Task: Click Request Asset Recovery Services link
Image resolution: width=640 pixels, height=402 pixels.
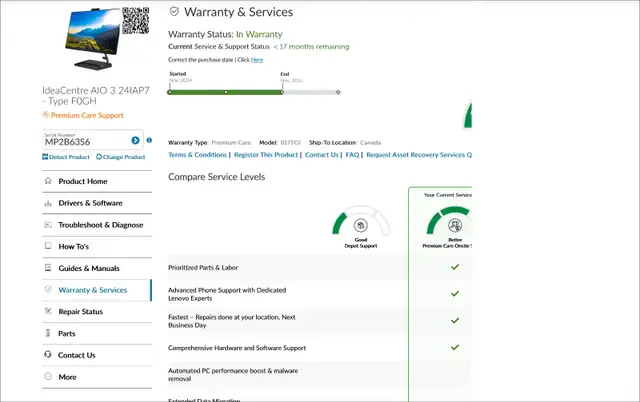Action: click(419, 155)
